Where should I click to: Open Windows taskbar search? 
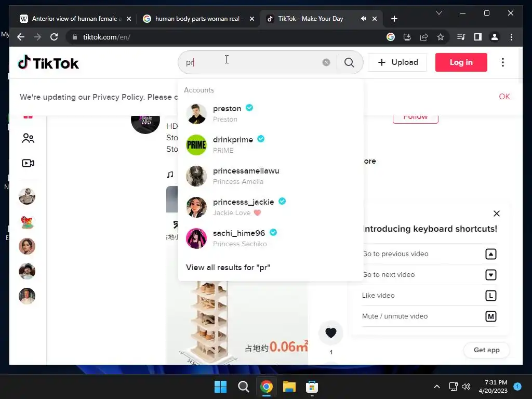(243, 387)
